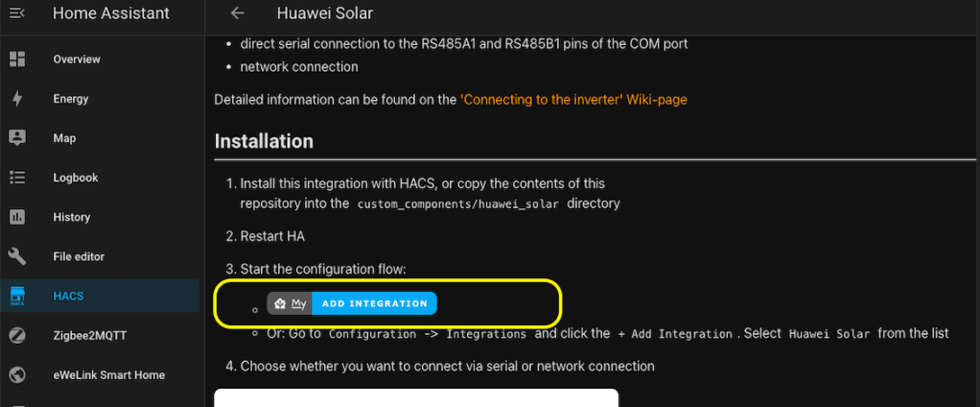The height and width of the screenshot is (407, 980).
Task: Click the Installation heading
Action: [264, 141]
